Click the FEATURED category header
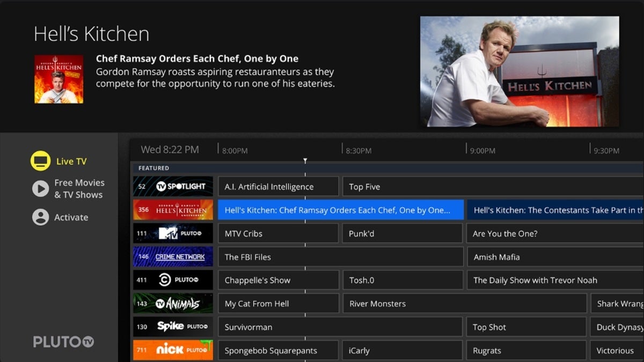 (x=153, y=168)
